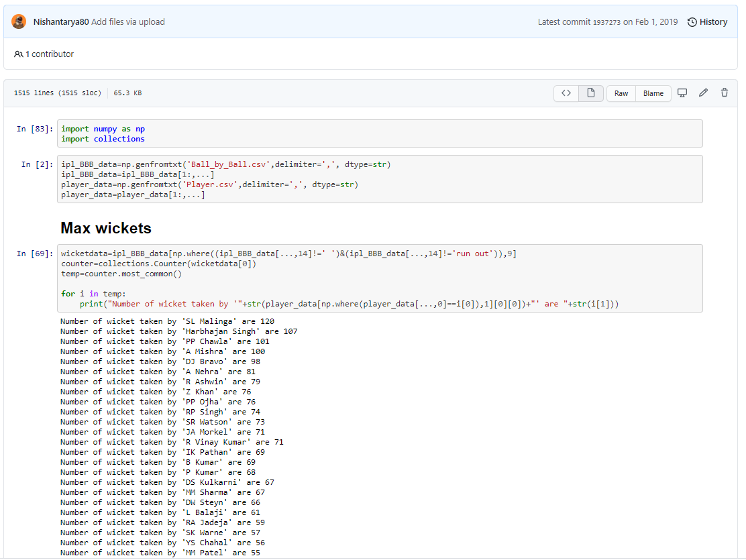Edit this file with the pencil icon
The width and height of the screenshot is (746, 560).
pos(703,93)
